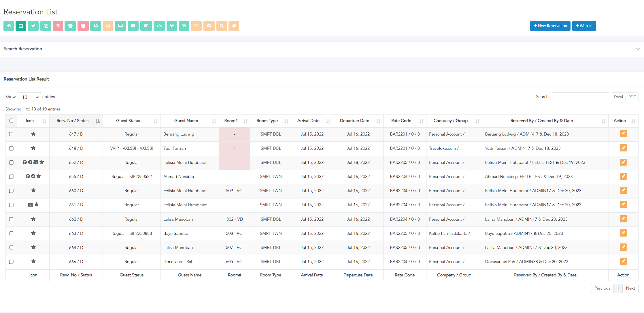Image resolution: width=644 pixels, height=313 pixels.
Task: Click the sign-in arrow toolbar icon
Action: (x=9, y=26)
